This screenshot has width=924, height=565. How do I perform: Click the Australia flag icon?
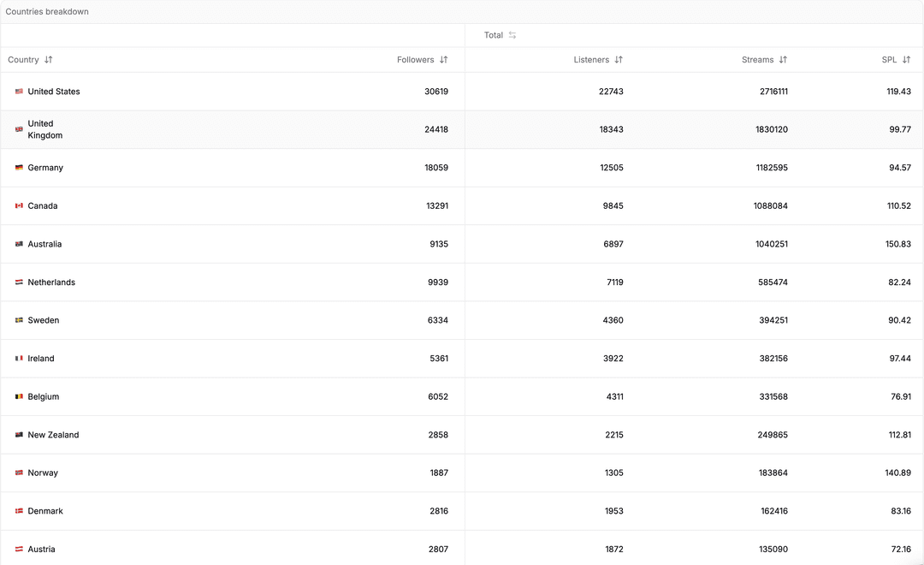[18, 244]
